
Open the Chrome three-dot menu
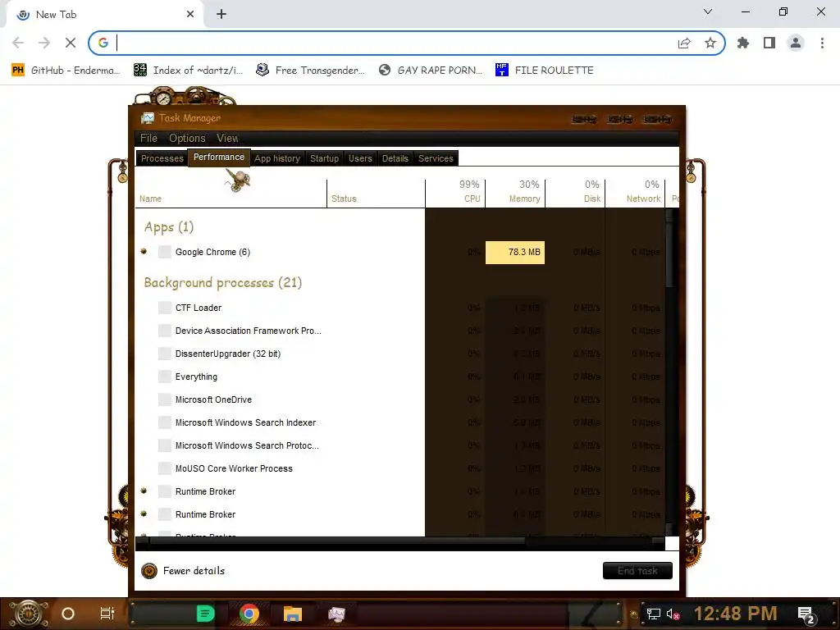[822, 43]
